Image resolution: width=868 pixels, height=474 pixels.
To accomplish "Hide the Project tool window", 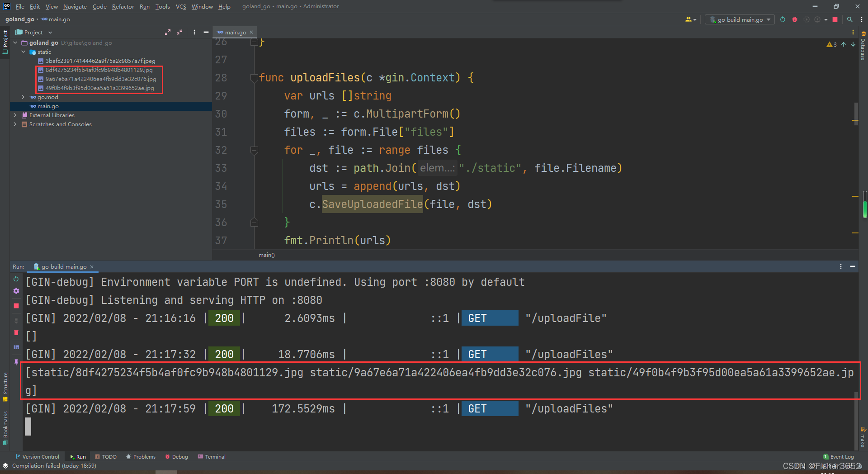I will [x=206, y=32].
